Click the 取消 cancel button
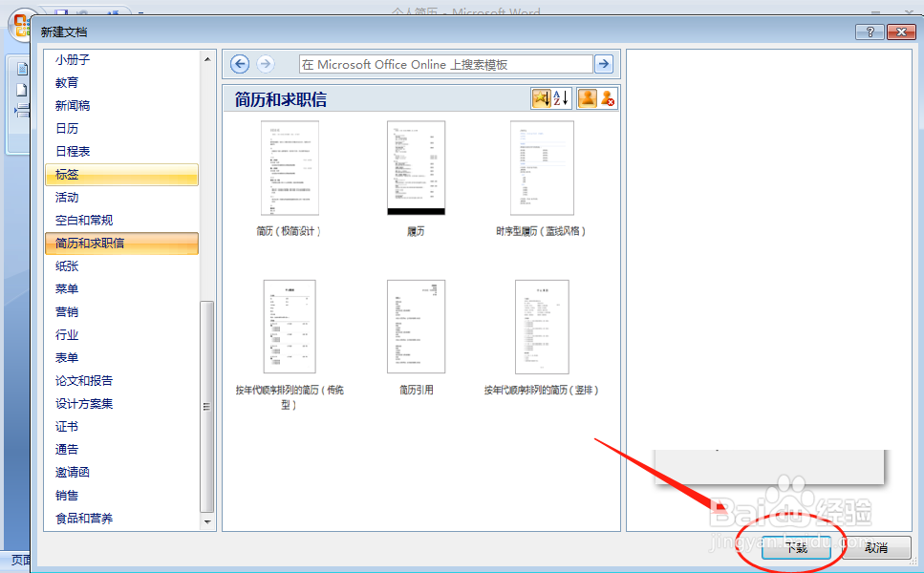Screen dimensions: 924x573 (x=876, y=547)
